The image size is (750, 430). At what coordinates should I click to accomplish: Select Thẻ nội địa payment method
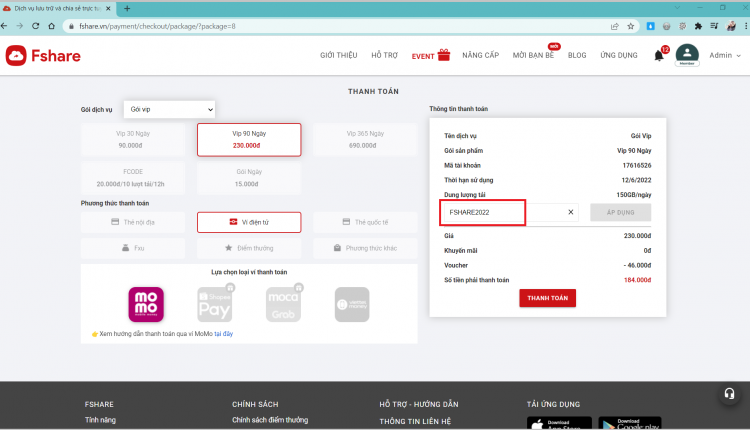[x=132, y=222]
